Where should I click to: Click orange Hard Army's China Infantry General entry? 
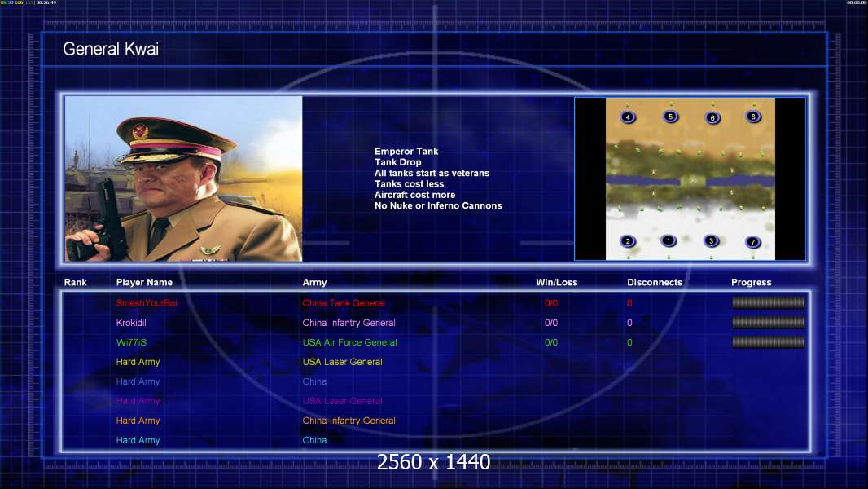[x=349, y=421]
